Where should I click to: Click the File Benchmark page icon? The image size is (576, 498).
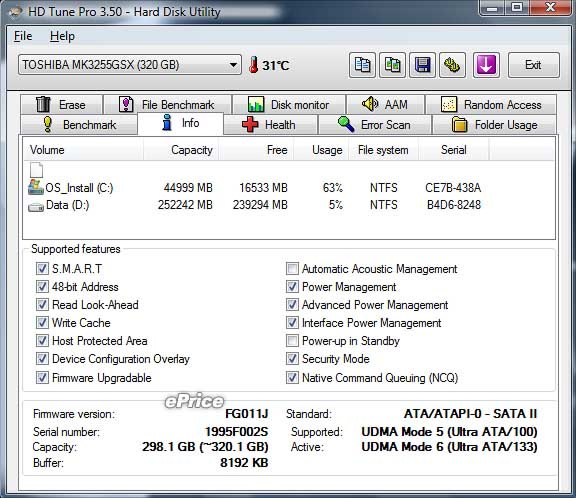point(126,104)
